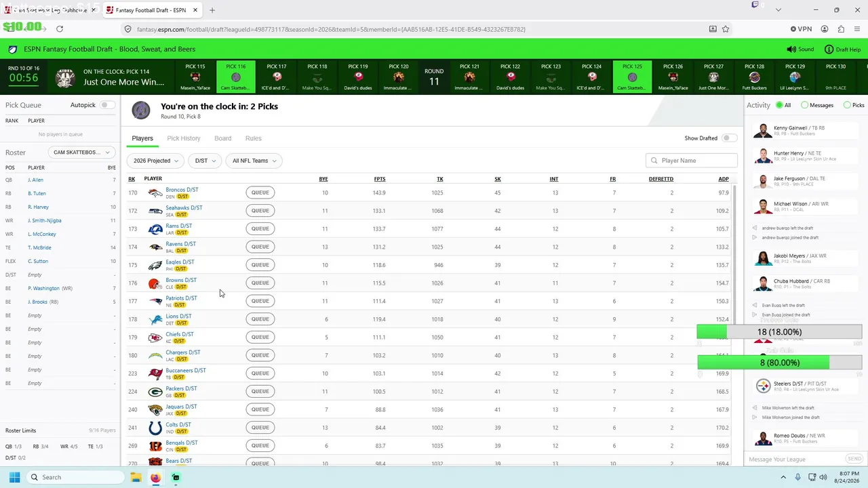Expand the browser tab list chevron

[778, 10]
